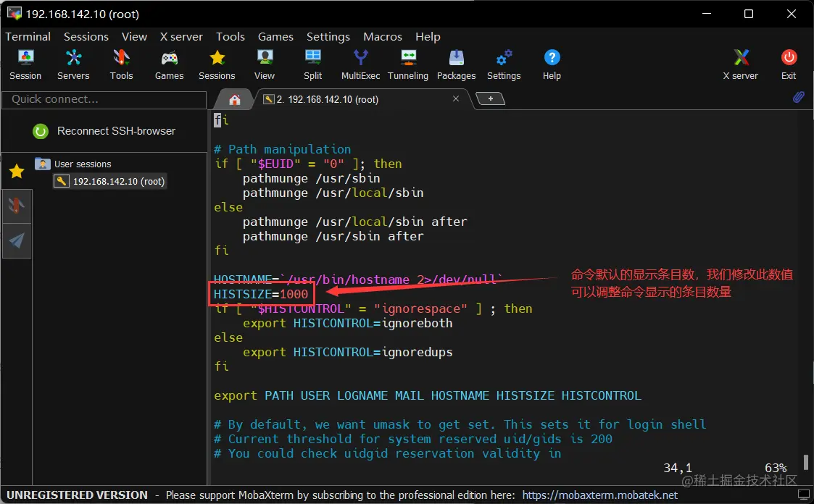Click the '34,1' cursor position indicator
Viewport: 814px width, 504px height.
click(678, 468)
